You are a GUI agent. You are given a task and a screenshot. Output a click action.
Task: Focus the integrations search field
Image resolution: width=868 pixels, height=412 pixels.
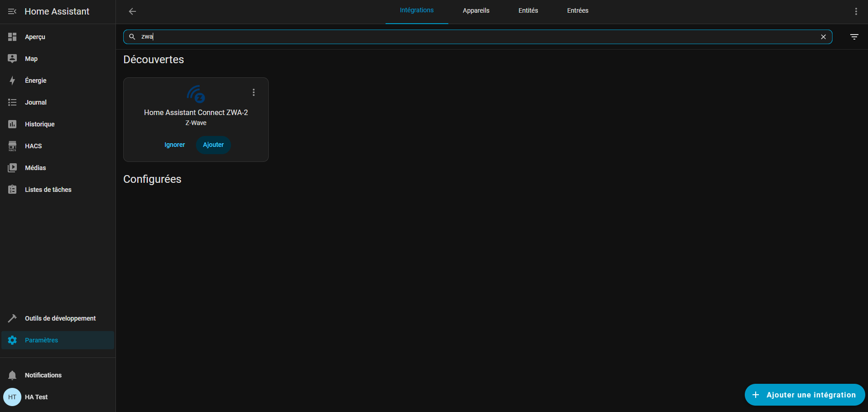point(477,37)
